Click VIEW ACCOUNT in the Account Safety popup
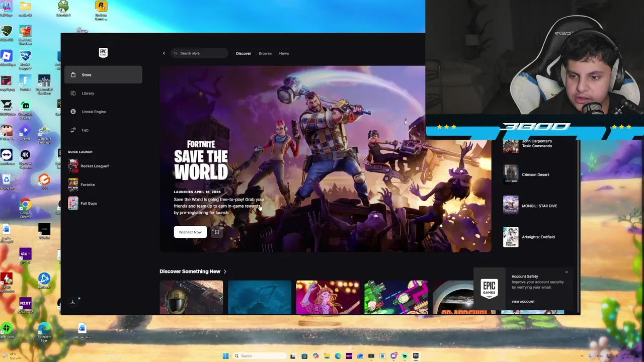Viewport: 644px width, 362px height. [523, 302]
